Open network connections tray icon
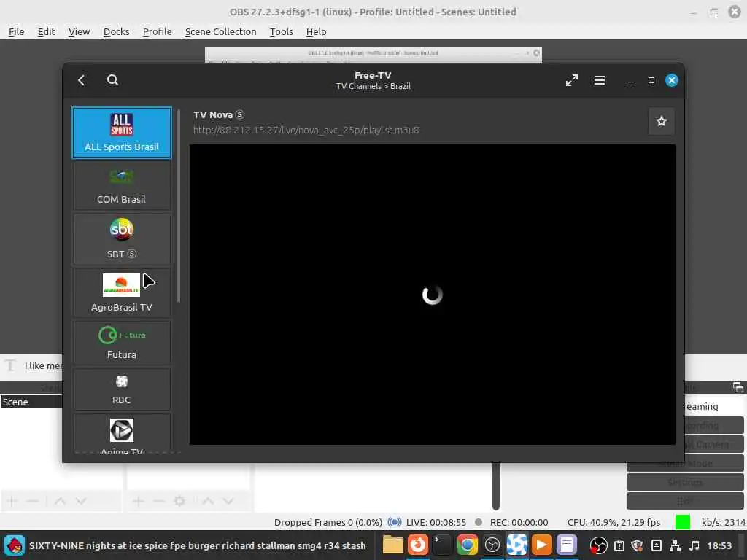The height and width of the screenshot is (560, 747). 675,545
